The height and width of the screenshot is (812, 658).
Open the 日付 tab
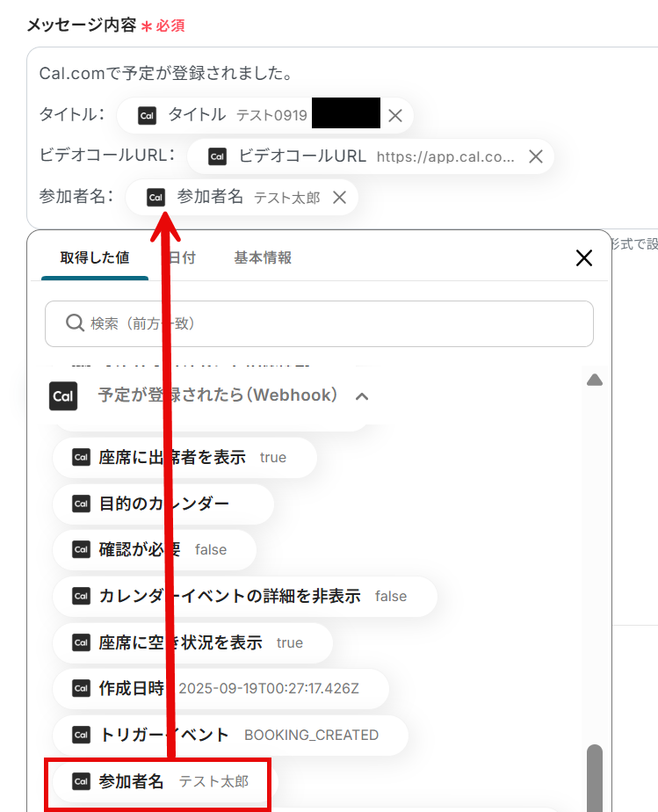[182, 257]
